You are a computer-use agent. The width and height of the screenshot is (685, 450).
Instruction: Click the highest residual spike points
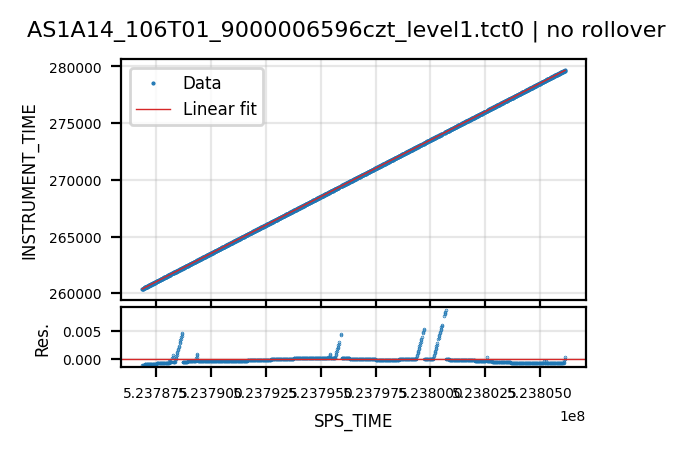(446, 312)
